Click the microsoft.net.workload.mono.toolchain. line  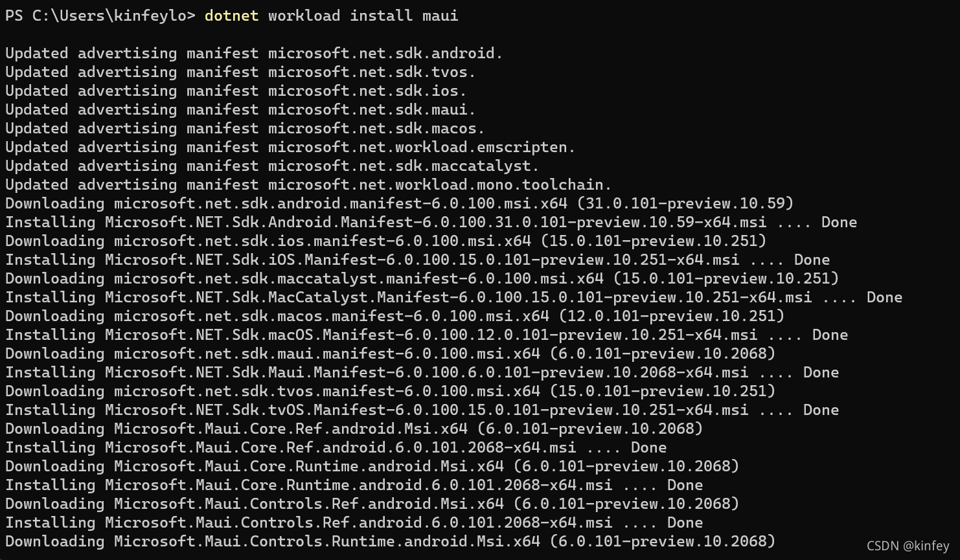308,185
